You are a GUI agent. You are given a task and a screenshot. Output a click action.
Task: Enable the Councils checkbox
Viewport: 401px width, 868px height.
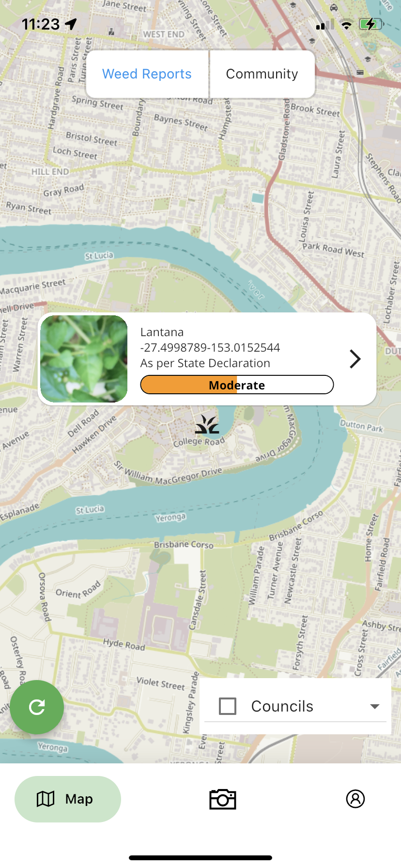(228, 706)
